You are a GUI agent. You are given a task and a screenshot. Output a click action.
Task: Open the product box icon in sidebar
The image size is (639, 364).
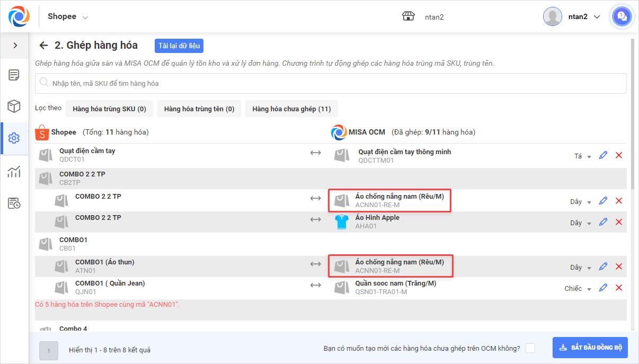[14, 106]
